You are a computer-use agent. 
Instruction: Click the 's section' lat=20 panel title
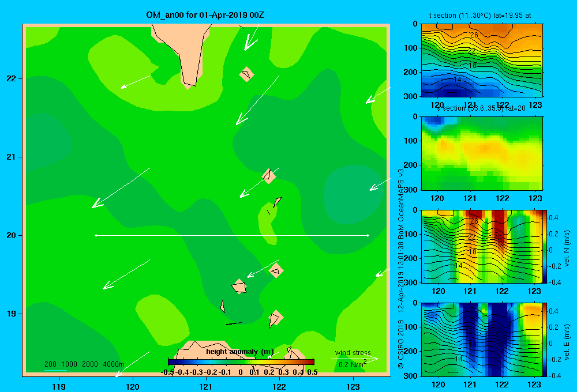[481, 108]
